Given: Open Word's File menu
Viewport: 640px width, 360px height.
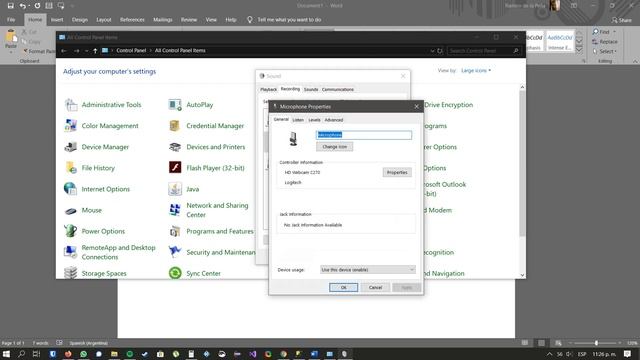Looking at the screenshot, I should [x=11, y=20].
